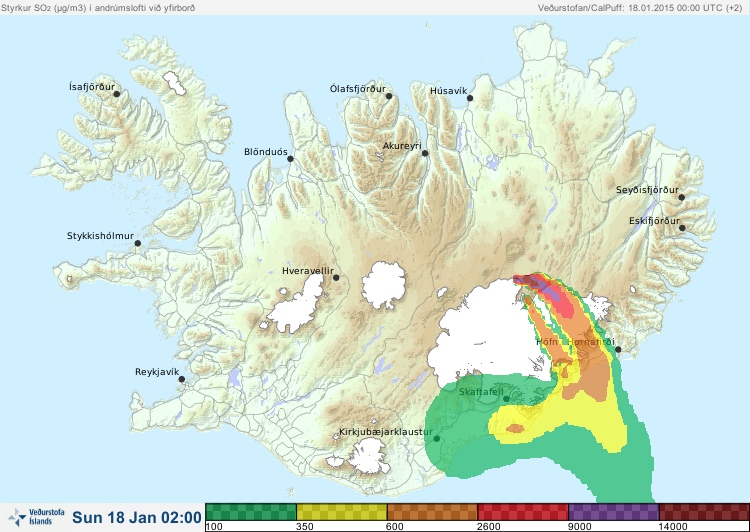The image size is (750, 532).
Task: Click the Höfn í Hornafirði marker dot
Action: click(x=618, y=349)
